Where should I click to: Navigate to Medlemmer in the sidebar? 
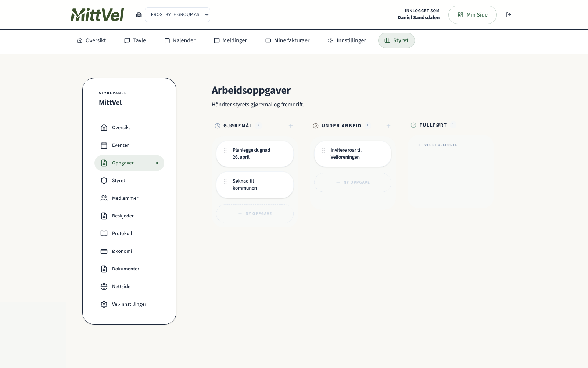[x=125, y=198]
